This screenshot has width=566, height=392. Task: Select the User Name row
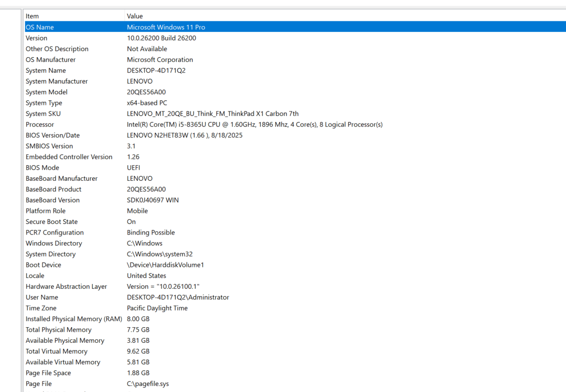pyautogui.click(x=295, y=298)
